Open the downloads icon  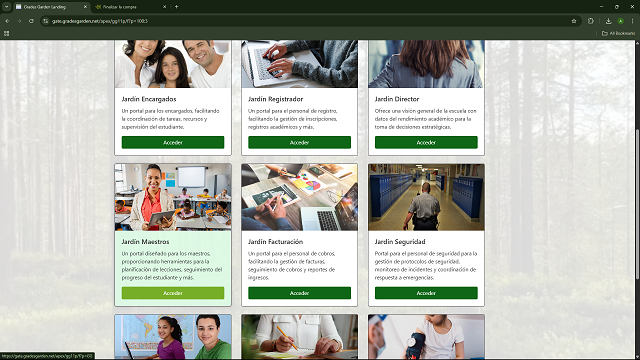609,21
